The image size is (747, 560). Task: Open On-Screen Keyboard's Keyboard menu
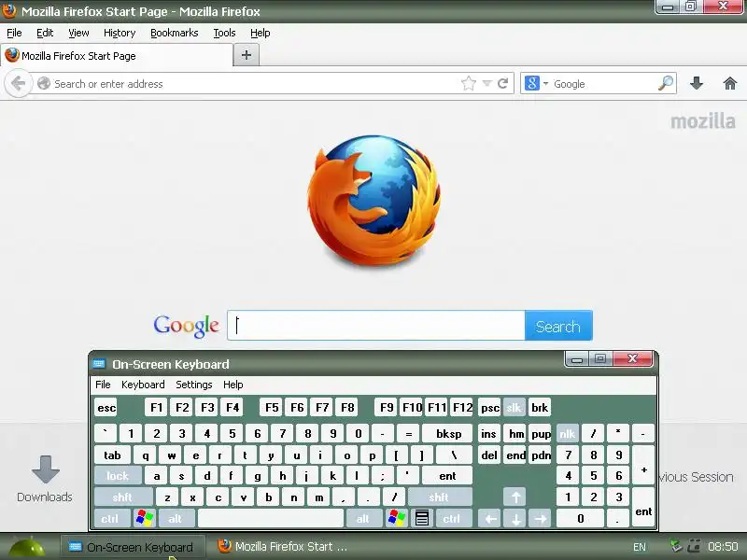click(x=143, y=385)
